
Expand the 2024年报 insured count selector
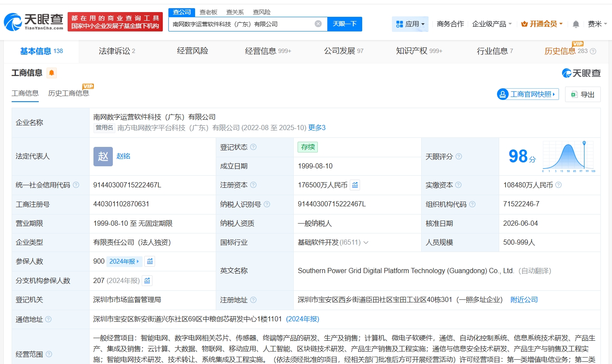124,261
